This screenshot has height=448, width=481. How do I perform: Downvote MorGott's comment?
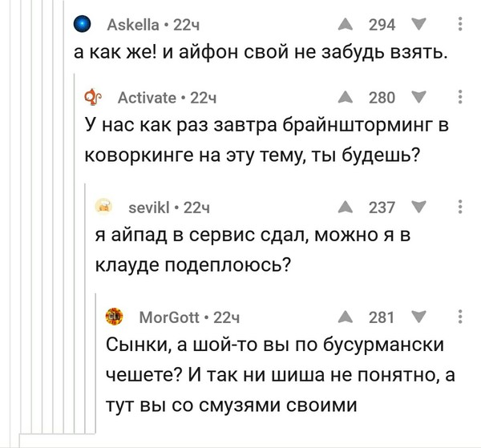point(417,317)
